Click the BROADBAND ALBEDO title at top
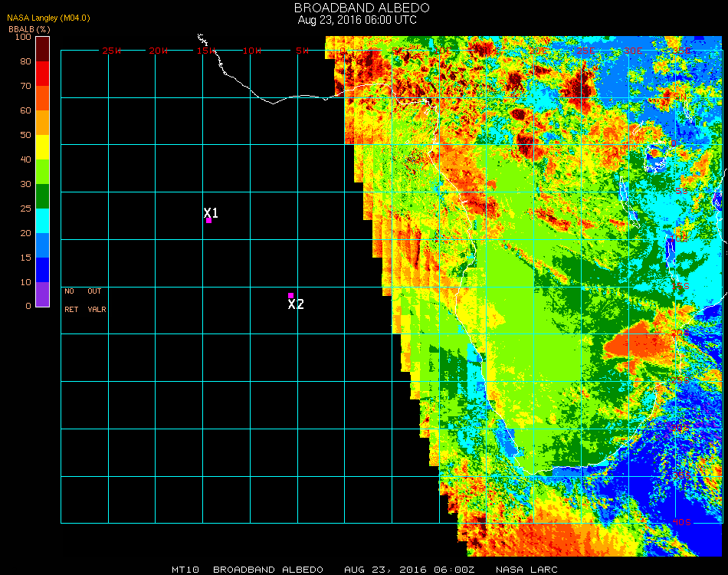 [357, 8]
